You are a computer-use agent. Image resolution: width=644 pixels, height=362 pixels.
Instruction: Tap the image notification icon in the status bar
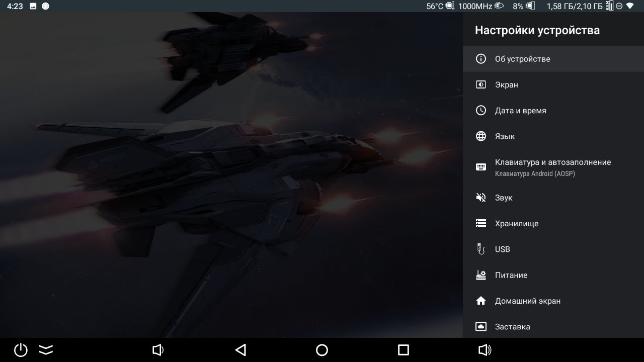[33, 6]
